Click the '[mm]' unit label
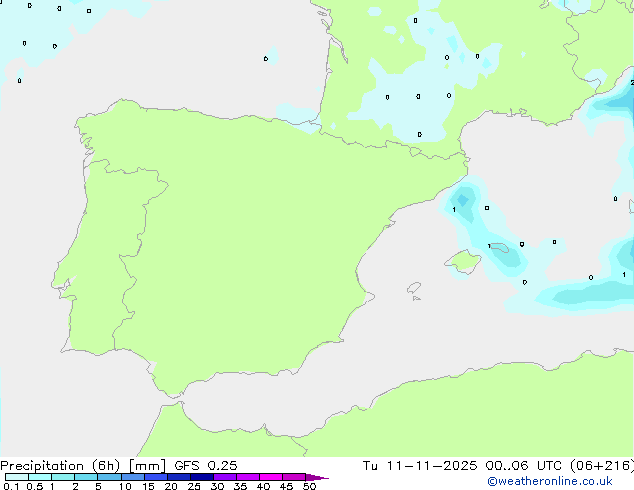 tap(147, 466)
